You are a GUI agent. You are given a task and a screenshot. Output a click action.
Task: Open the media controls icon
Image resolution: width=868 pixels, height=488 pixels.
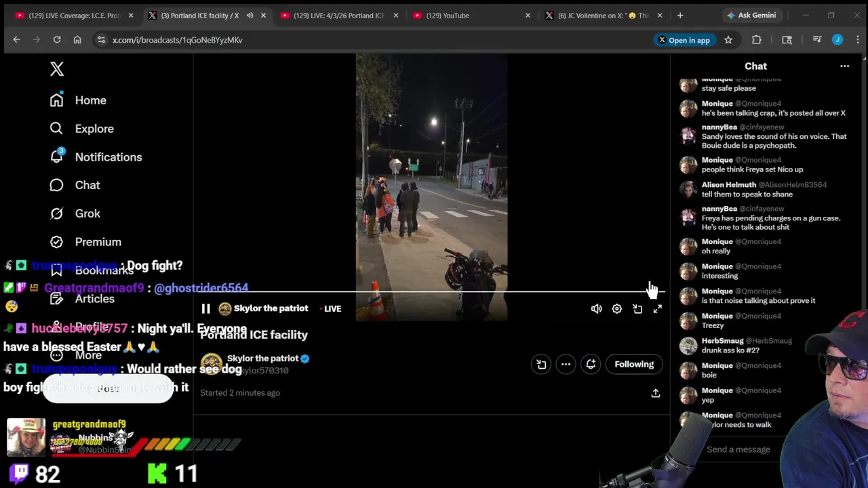pyautogui.click(x=817, y=40)
